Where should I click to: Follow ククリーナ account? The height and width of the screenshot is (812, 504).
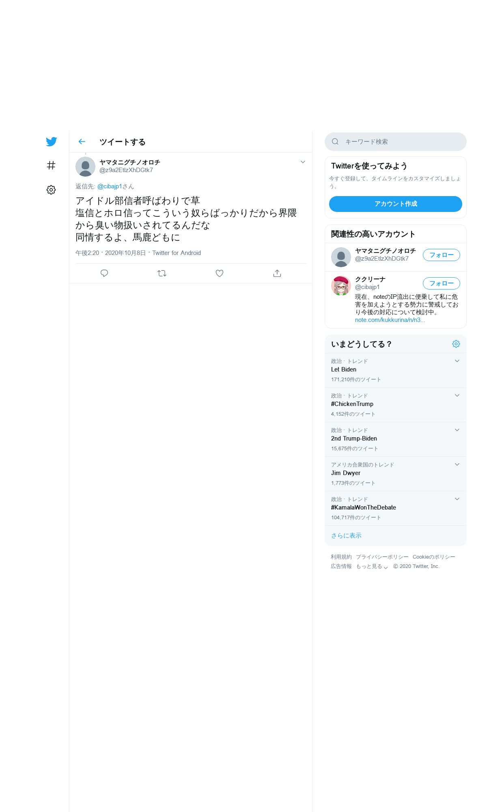coord(442,283)
